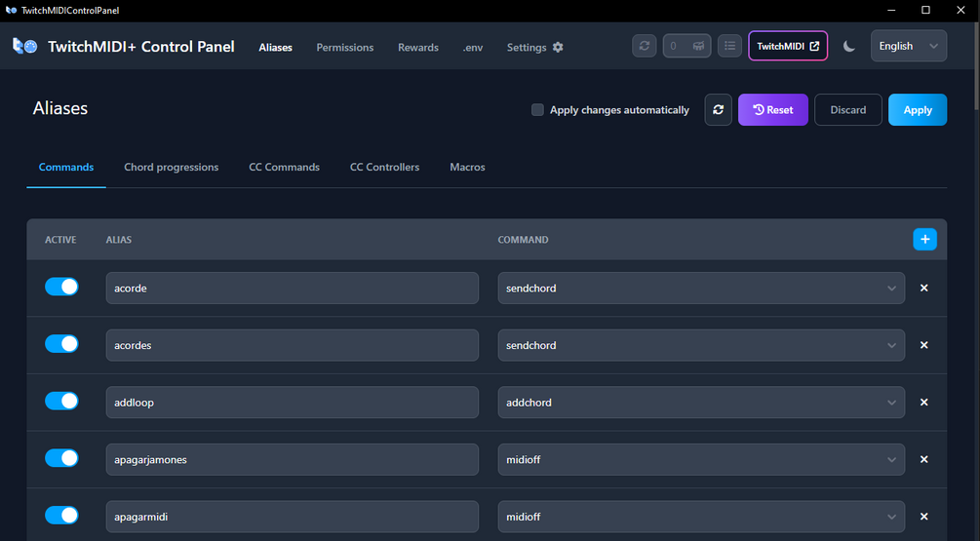Click the Discard button

click(848, 110)
